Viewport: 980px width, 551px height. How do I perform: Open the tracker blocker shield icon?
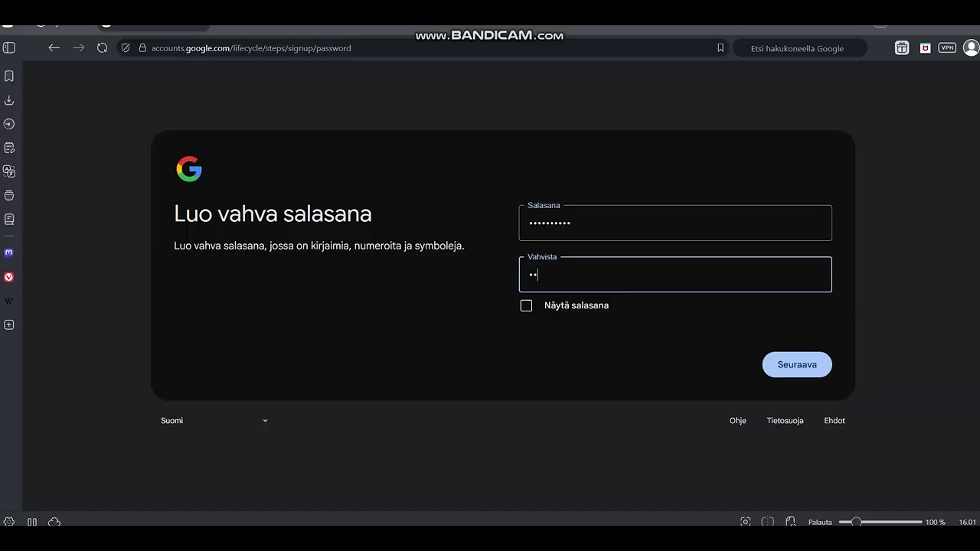126,47
